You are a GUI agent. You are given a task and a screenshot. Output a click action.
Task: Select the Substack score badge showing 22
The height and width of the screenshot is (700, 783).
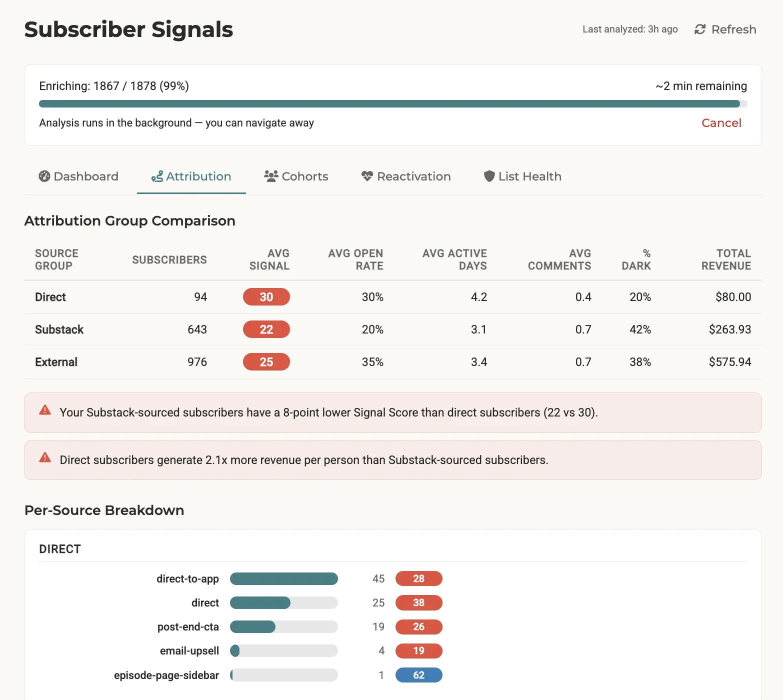[266, 329]
